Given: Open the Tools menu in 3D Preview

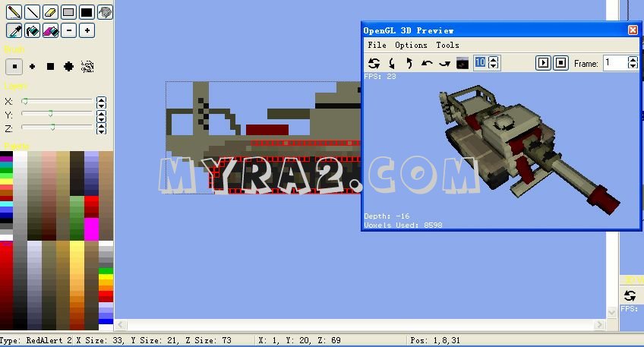Looking at the screenshot, I should point(447,45).
